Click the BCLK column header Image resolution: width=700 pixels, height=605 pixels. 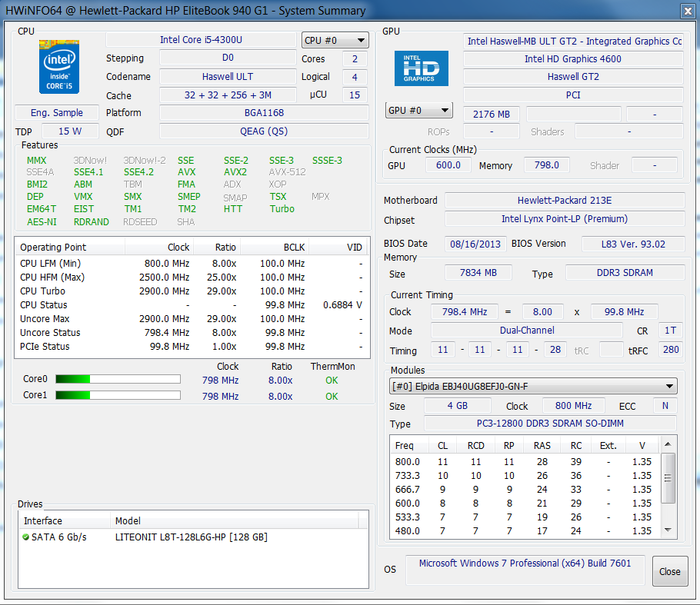tap(274, 247)
